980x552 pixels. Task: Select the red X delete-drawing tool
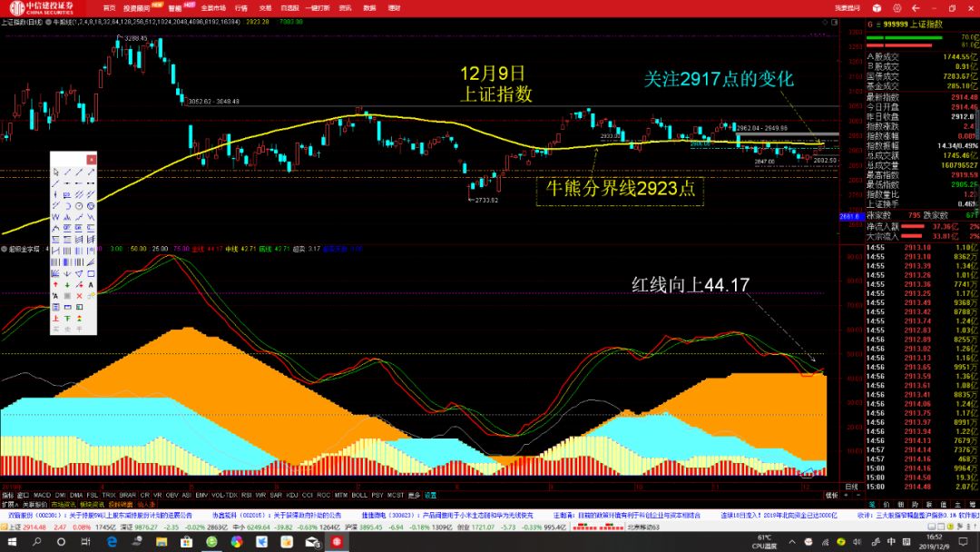tap(79, 296)
